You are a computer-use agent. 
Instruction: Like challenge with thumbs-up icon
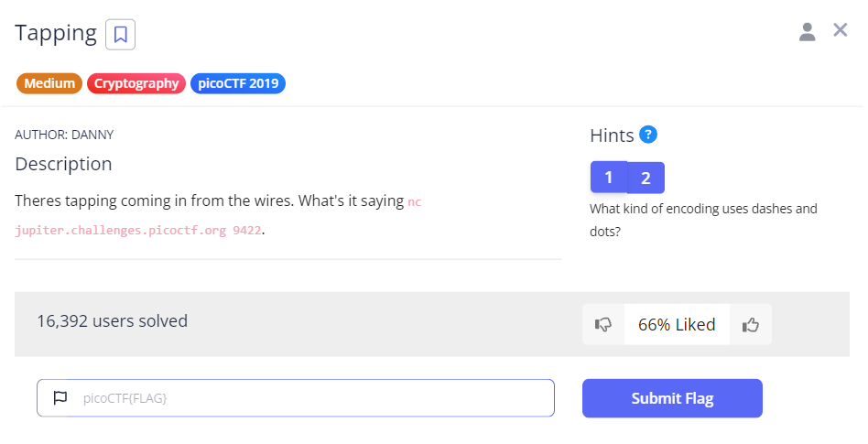click(x=751, y=324)
